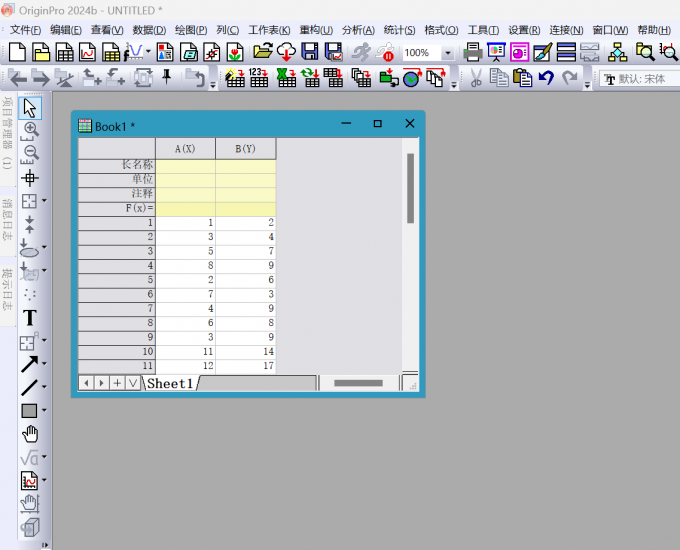Image resolution: width=680 pixels, height=550 pixels.
Task: Open the 工作表(K) menu
Action: 269,30
